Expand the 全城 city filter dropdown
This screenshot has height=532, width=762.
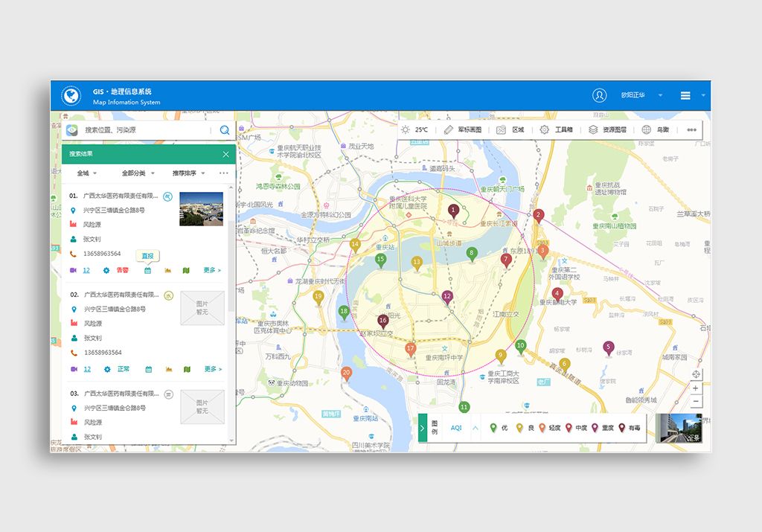(87, 173)
